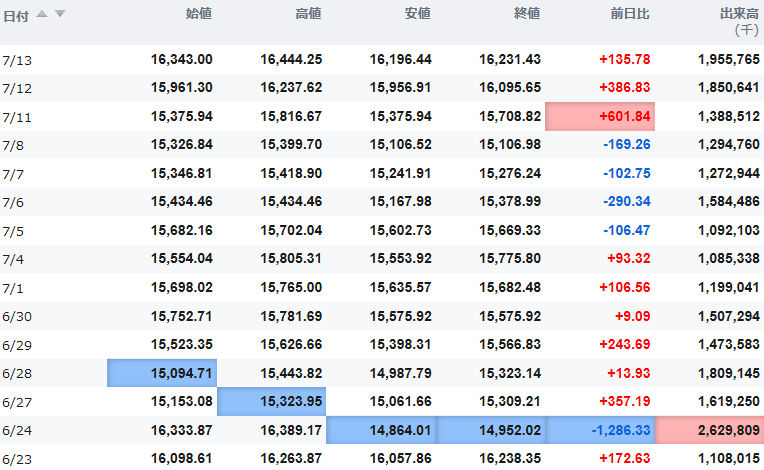Viewport: 764px width, 470px height.
Task: Click change value -169.26
Action: [x=627, y=144]
